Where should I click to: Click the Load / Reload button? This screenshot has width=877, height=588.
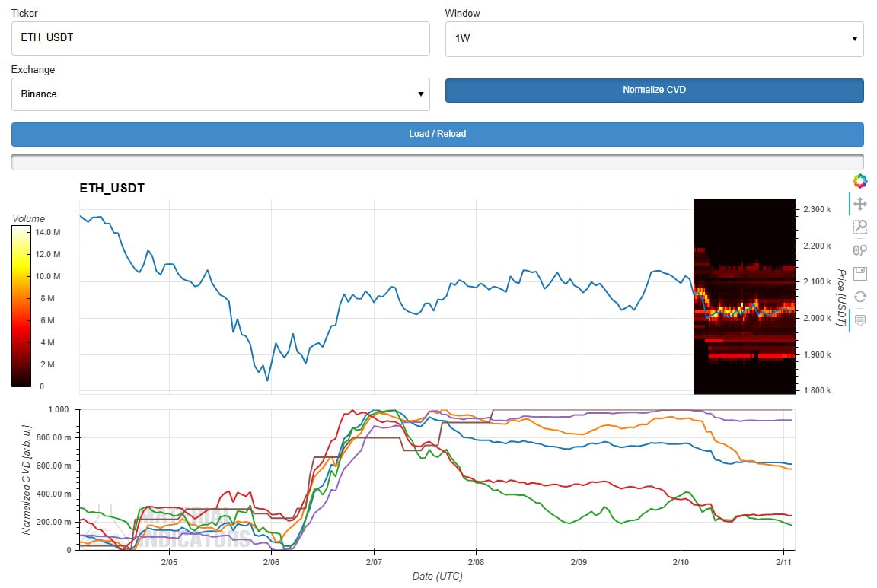coord(437,134)
